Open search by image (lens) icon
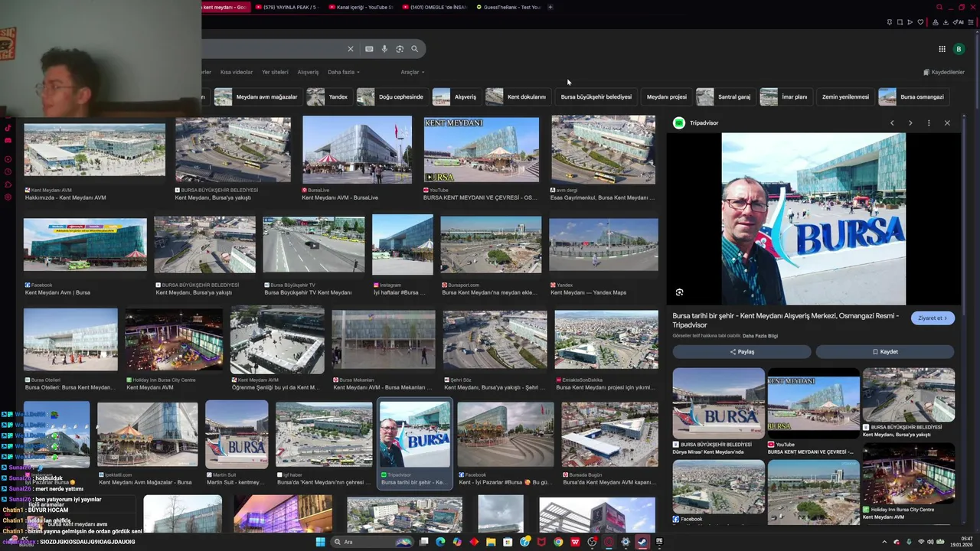This screenshot has width=980, height=551. point(400,49)
